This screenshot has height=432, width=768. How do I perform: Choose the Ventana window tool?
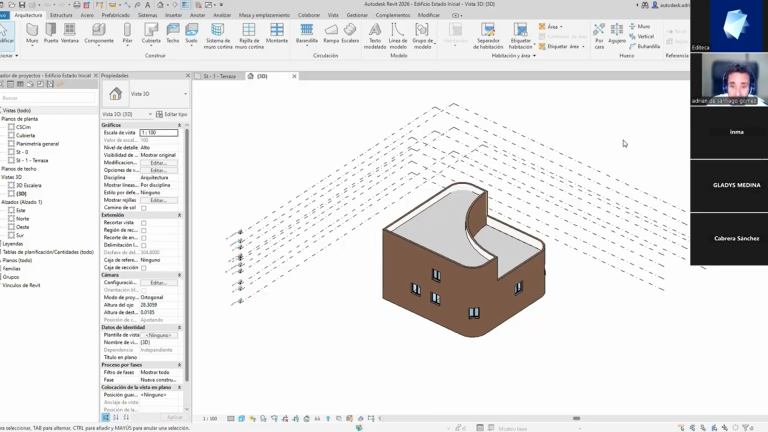pyautogui.click(x=70, y=33)
